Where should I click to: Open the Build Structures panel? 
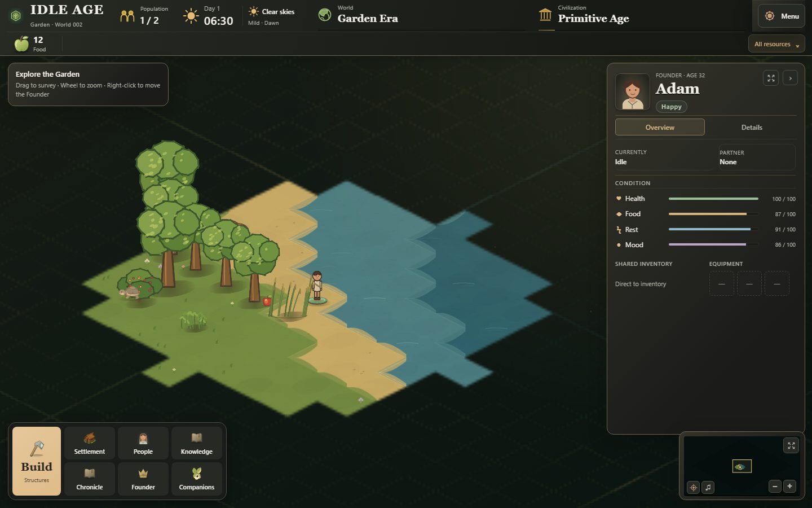(x=37, y=461)
